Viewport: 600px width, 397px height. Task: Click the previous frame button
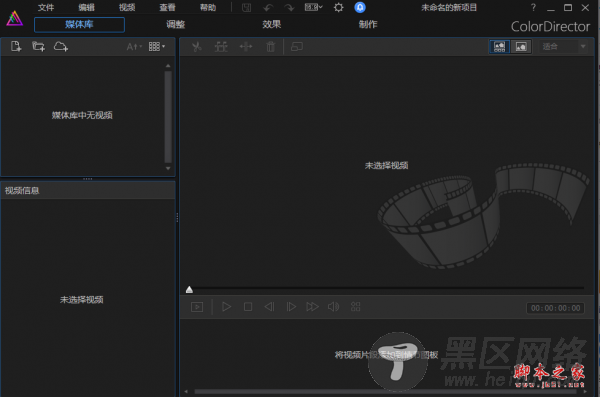tap(269, 307)
